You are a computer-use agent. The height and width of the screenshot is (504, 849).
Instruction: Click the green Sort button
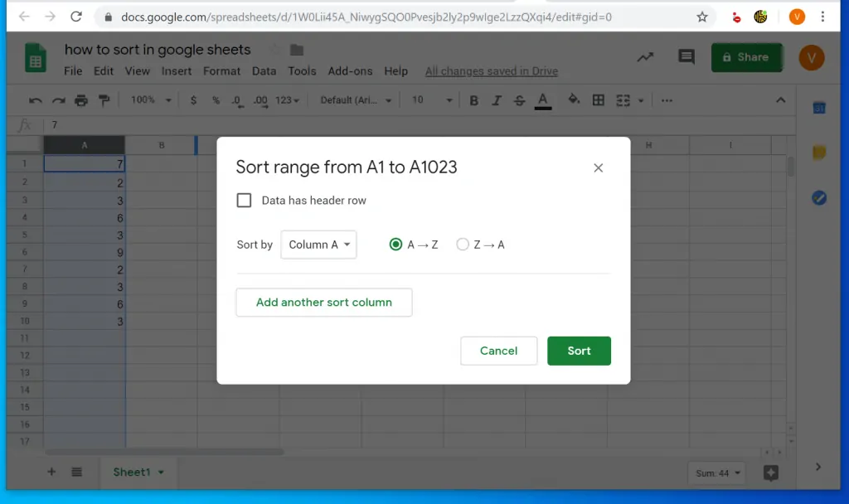tap(579, 351)
